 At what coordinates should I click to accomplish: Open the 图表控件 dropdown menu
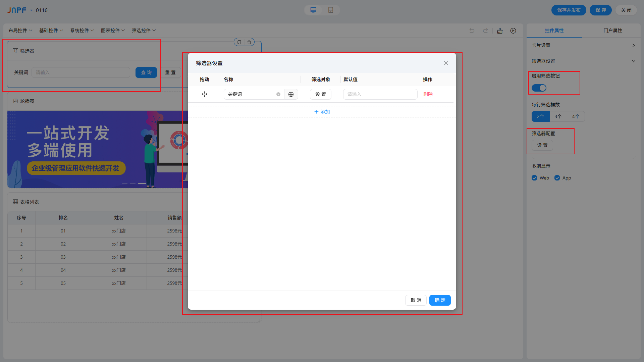(113, 31)
